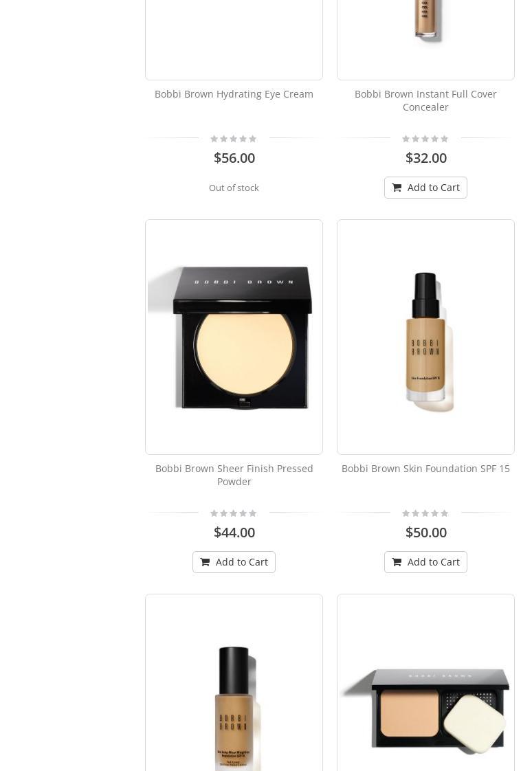Click cart icon for Skin Foundation SPF 15

coord(397,562)
